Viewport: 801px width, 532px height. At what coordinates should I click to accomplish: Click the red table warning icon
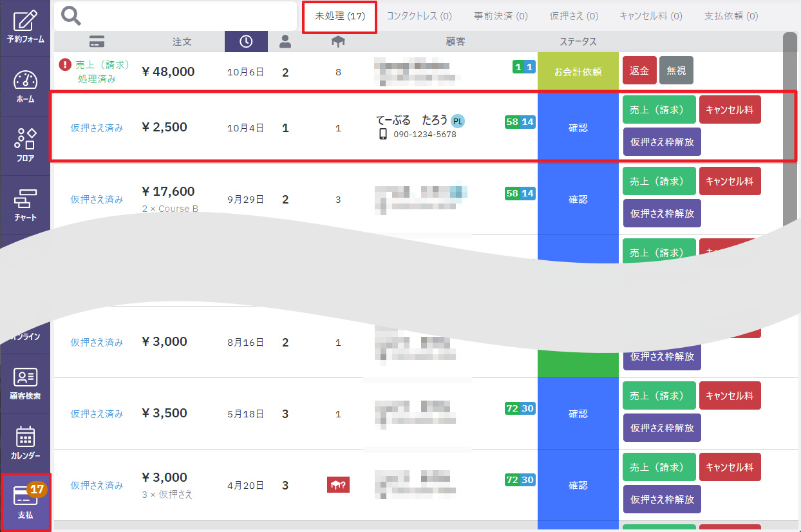[x=338, y=485]
